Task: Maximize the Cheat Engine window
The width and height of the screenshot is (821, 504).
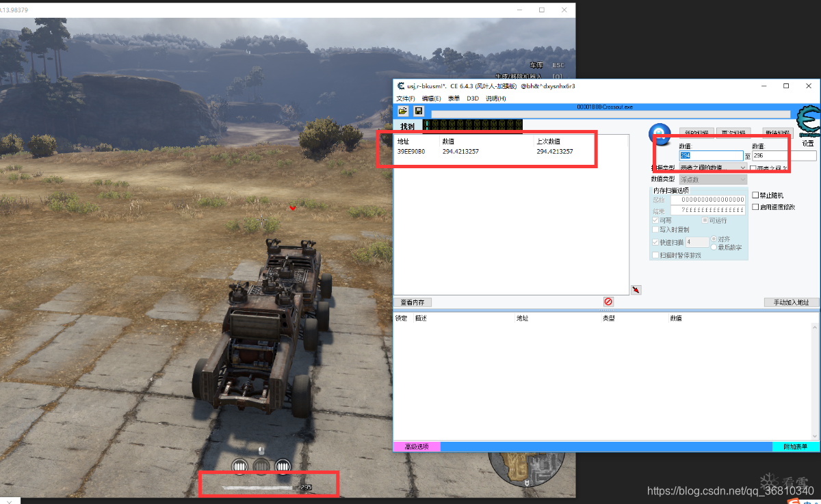Action: pos(786,86)
